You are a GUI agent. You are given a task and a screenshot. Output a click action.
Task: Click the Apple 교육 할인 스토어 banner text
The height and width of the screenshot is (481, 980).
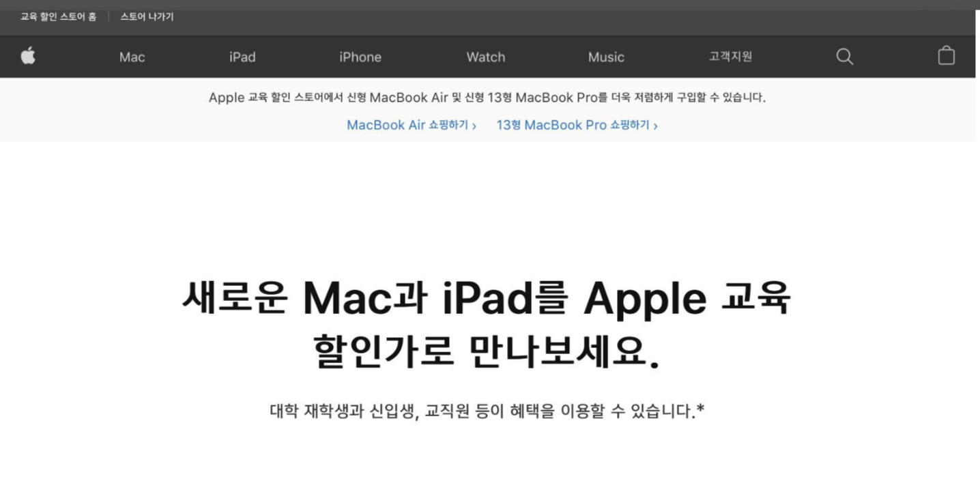click(487, 98)
